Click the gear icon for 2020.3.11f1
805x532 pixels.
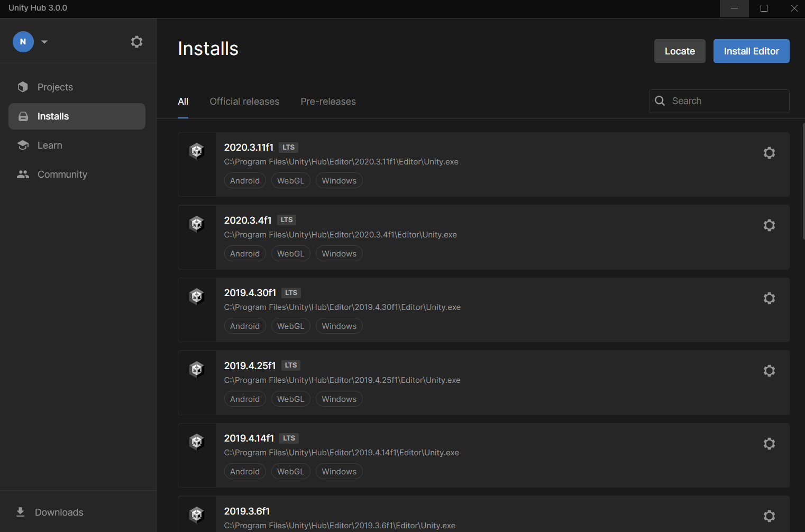point(769,153)
